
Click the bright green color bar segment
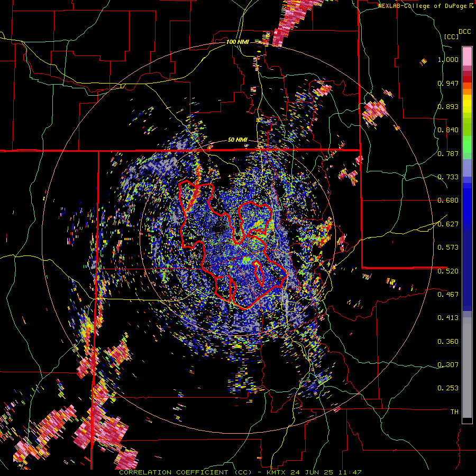[x=467, y=144]
